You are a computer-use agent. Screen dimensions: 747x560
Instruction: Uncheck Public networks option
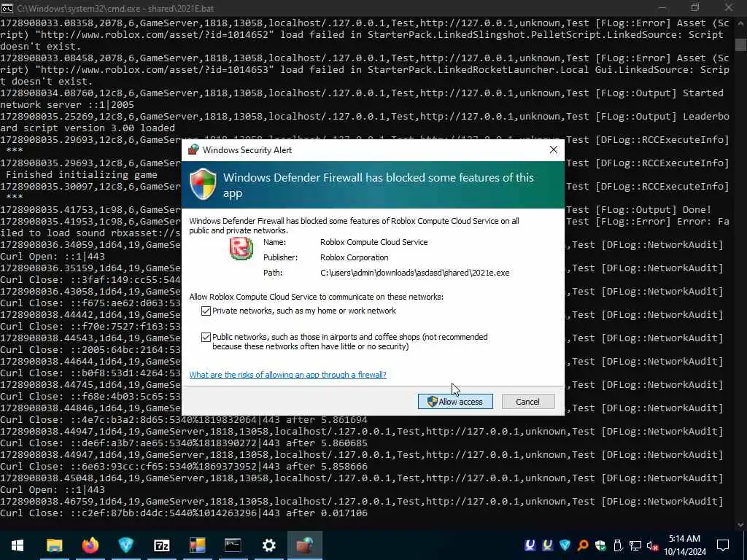[206, 337]
